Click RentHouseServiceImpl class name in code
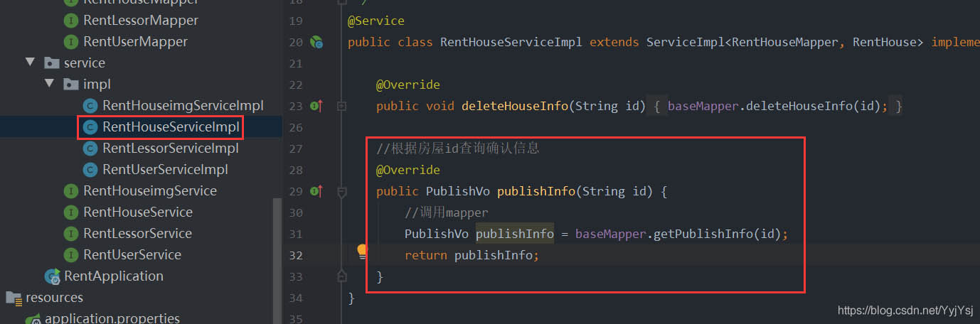This screenshot has width=980, height=324. [x=511, y=42]
